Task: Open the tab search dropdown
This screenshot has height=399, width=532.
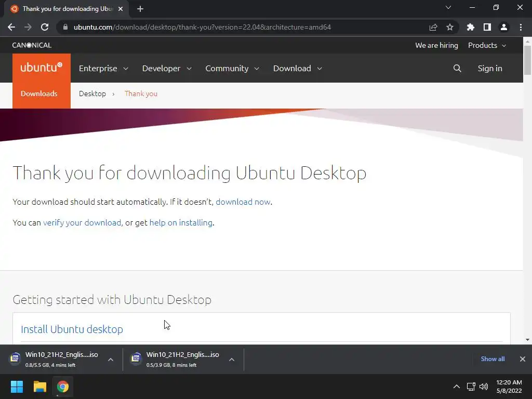Action: [x=448, y=7]
